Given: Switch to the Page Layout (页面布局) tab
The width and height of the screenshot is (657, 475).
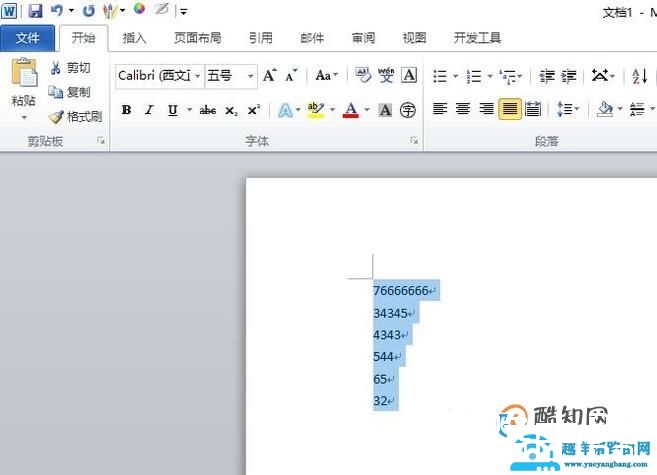Looking at the screenshot, I should 198,38.
